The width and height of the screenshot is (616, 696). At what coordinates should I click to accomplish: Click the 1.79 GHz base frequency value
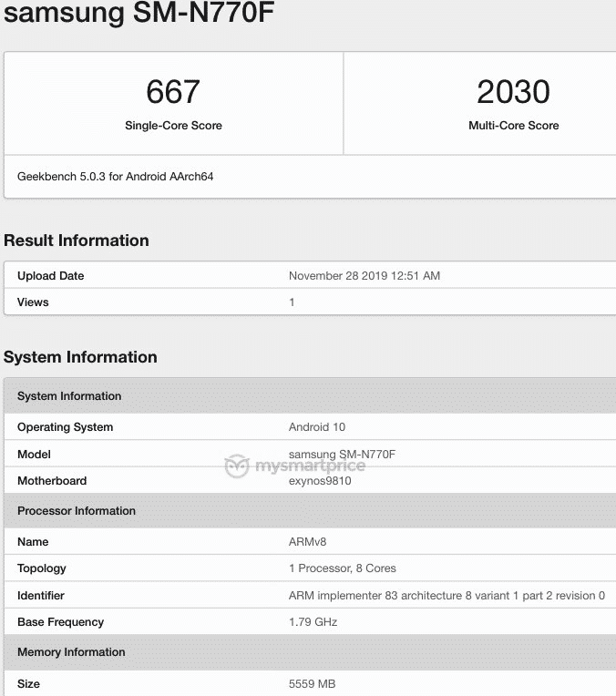[x=313, y=622]
